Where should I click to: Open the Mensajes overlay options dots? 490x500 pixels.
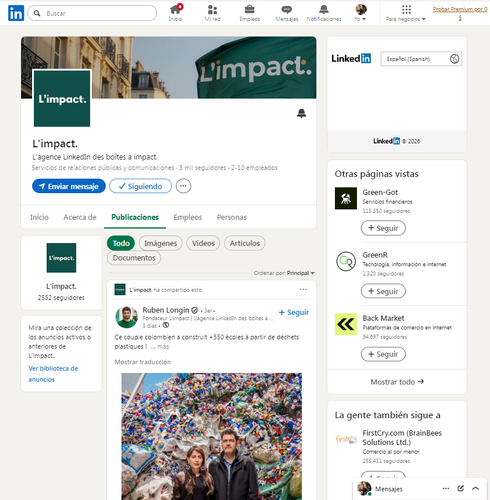coord(446,489)
